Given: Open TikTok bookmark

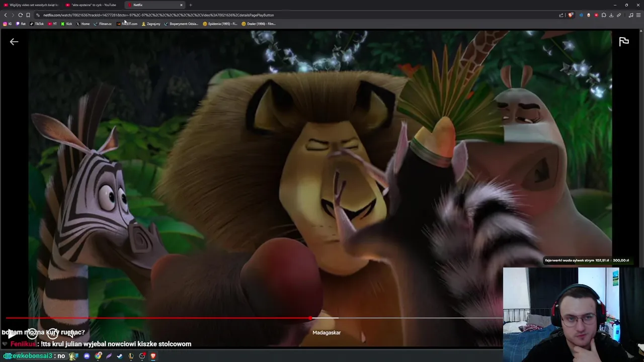Looking at the screenshot, I should (37, 24).
